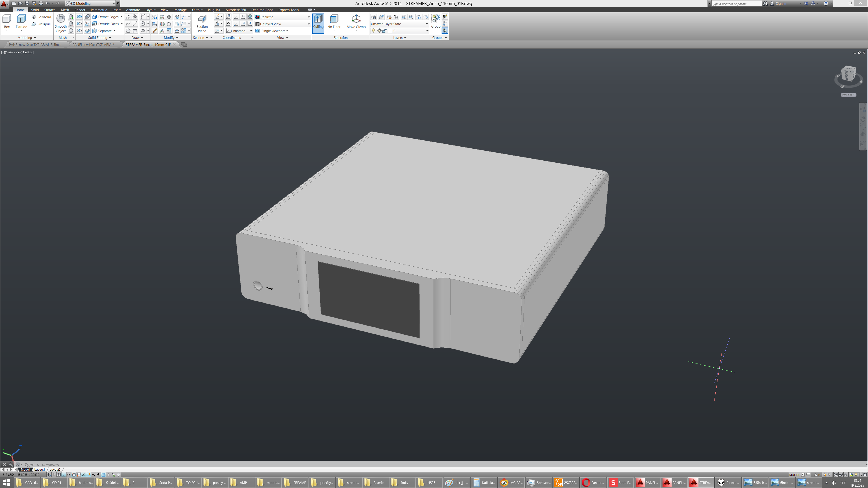This screenshot has height=488, width=868.
Task: Open the Realistic visual style dropdown
Action: point(308,17)
